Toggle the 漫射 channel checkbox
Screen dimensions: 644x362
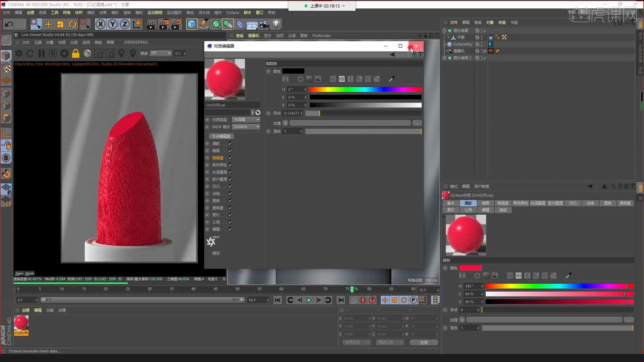click(x=230, y=143)
